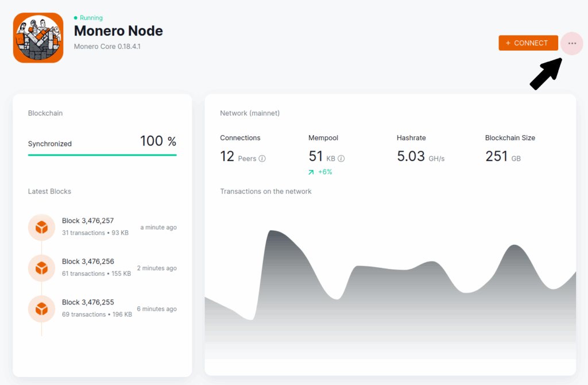The width and height of the screenshot is (588, 385).
Task: Click the 251 GB blockchain size value
Action: click(x=503, y=156)
